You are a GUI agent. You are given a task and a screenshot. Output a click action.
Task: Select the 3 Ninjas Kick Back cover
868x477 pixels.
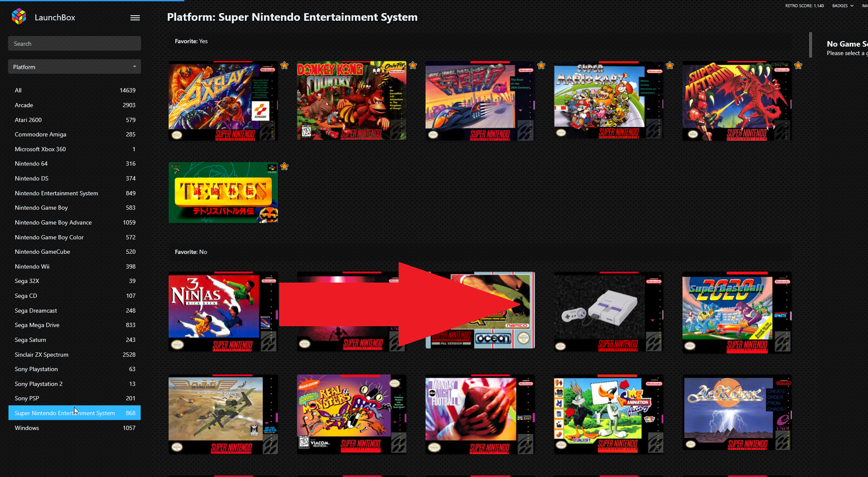coord(223,312)
